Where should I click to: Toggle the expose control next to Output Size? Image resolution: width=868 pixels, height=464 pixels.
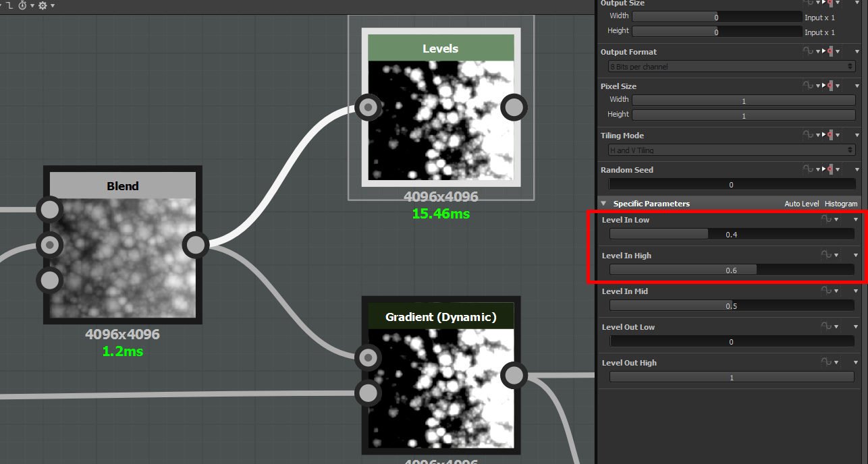(830, 3)
